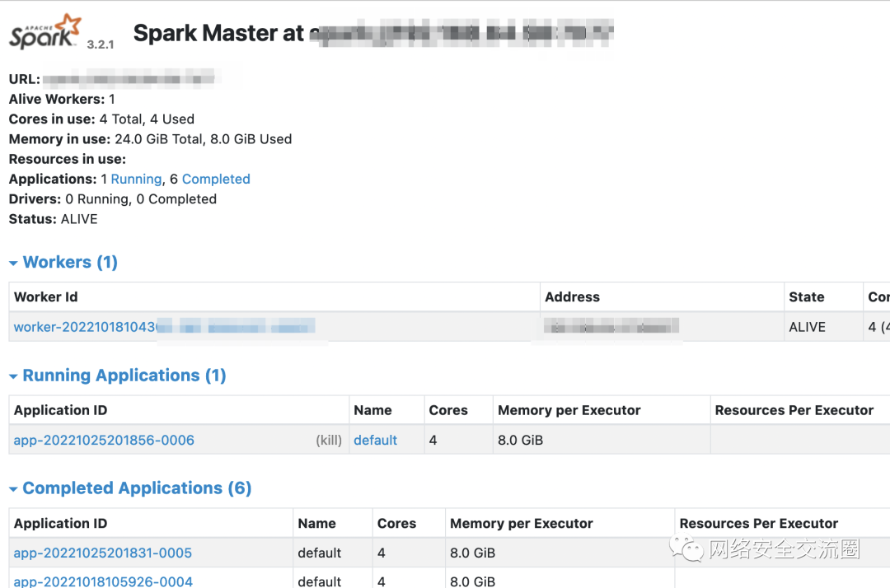Image resolution: width=890 pixels, height=588 pixels.
Task: Collapse the Workers (1) section arrow
Action: (14, 263)
